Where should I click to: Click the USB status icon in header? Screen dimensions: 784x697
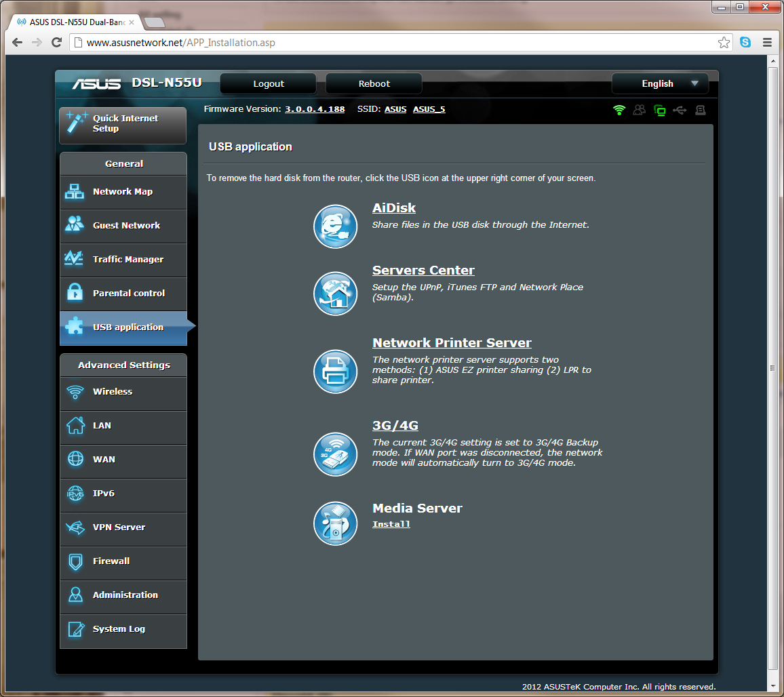point(680,110)
